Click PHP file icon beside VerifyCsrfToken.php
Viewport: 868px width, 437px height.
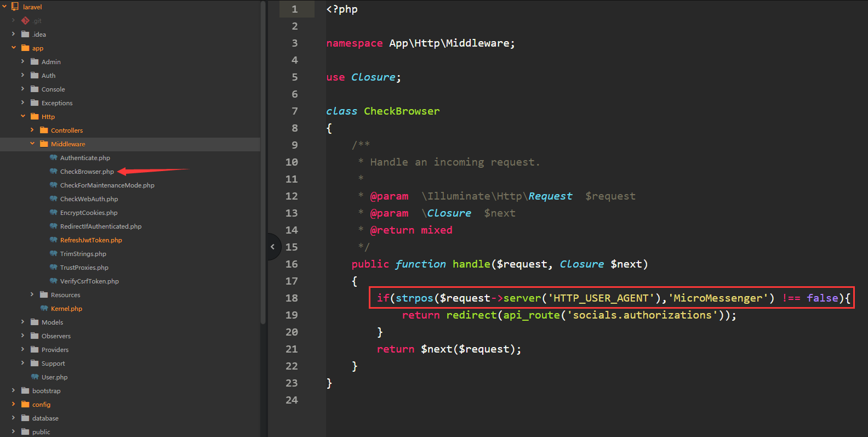[x=53, y=281]
